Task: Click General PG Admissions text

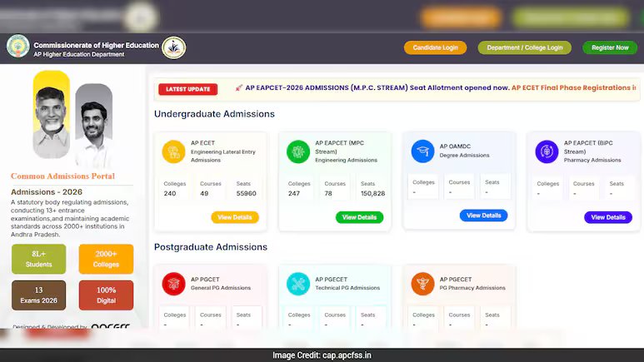Action: [x=221, y=288]
